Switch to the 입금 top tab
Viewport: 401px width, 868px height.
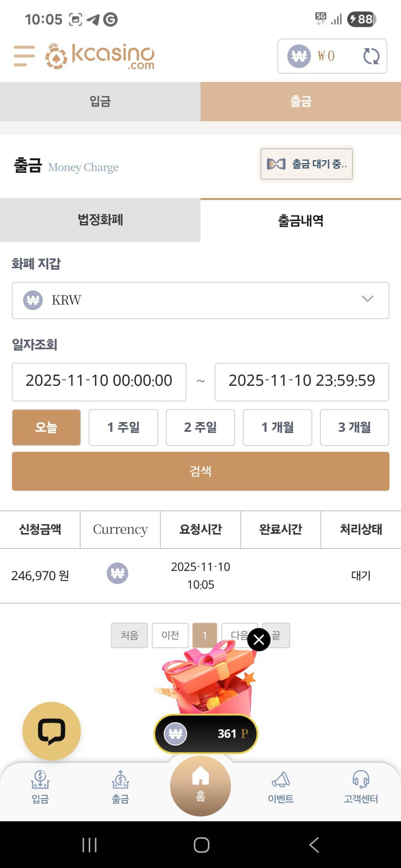coord(100,101)
